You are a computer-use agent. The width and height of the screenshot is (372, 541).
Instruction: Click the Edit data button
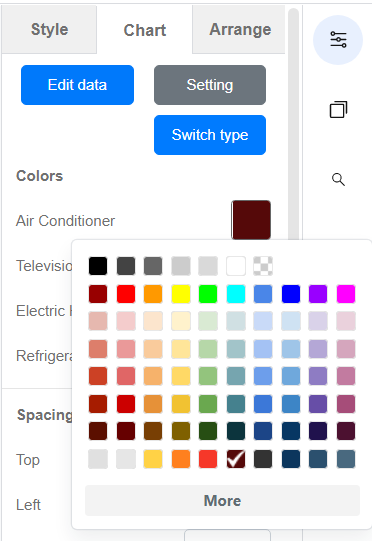77,85
